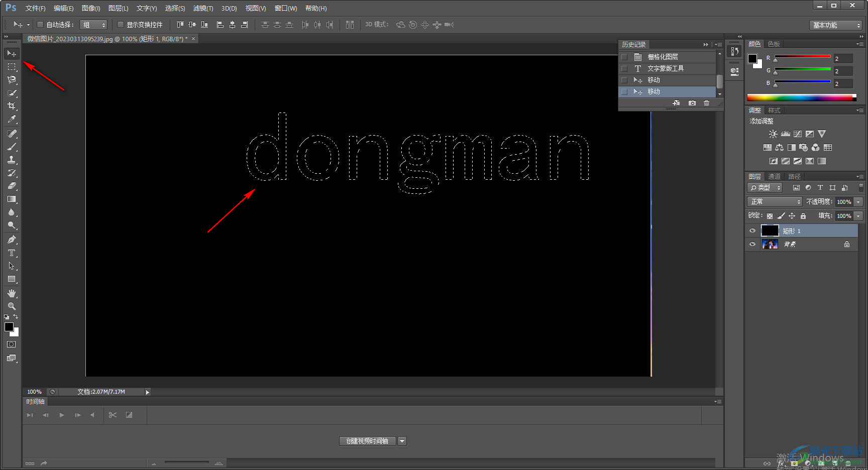868x470 pixels.
Task: Expand the status bar info arrow
Action: coord(147,392)
